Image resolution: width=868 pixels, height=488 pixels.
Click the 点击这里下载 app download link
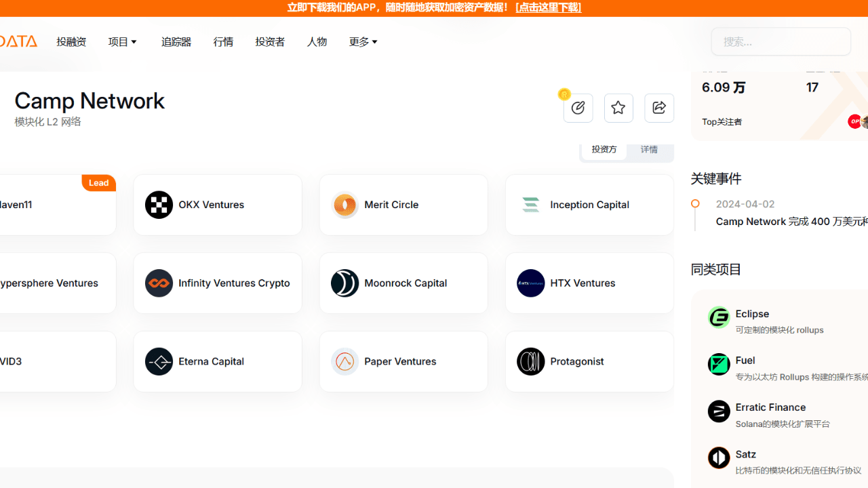tap(548, 7)
